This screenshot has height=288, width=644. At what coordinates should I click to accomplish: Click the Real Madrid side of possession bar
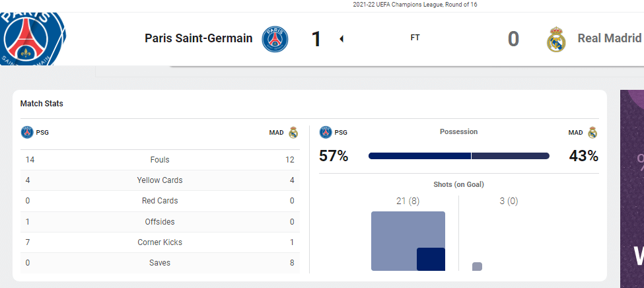point(511,156)
